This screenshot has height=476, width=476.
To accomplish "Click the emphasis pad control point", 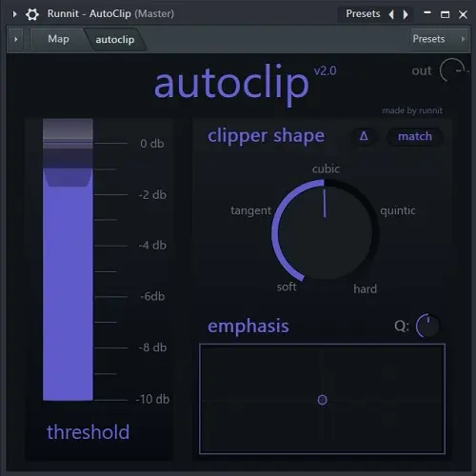I will point(322,400).
